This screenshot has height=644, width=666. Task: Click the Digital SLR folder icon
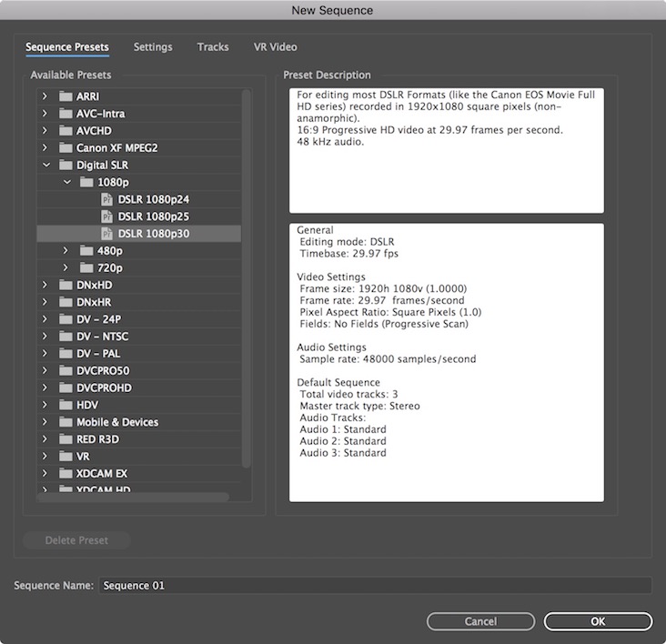tap(66, 165)
